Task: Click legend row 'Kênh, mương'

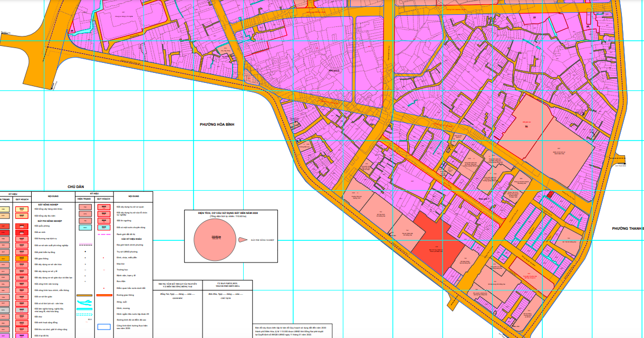Action: (x=123, y=308)
